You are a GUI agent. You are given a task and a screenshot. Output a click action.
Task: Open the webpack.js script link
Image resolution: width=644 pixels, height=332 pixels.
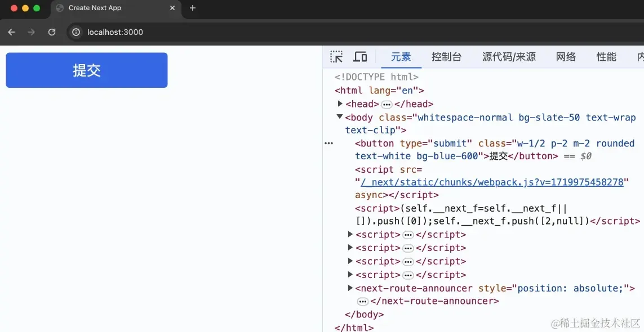tap(492, 182)
